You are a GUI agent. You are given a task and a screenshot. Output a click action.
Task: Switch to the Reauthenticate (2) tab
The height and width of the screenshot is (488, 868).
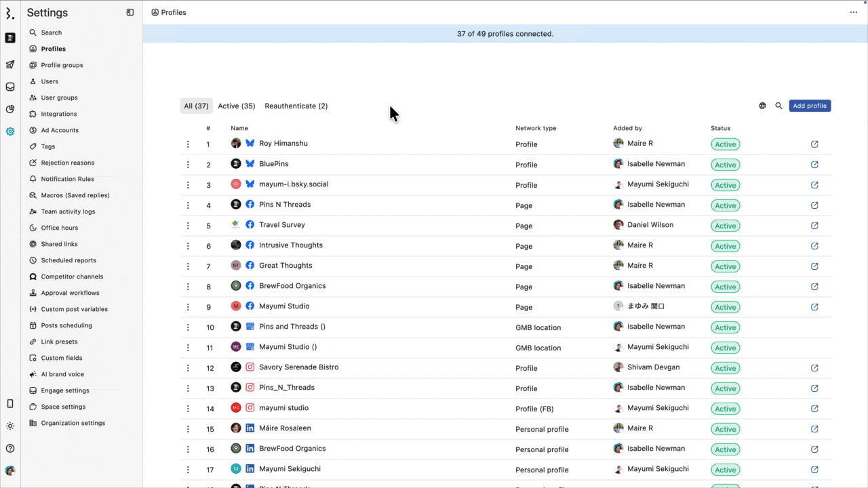296,106
